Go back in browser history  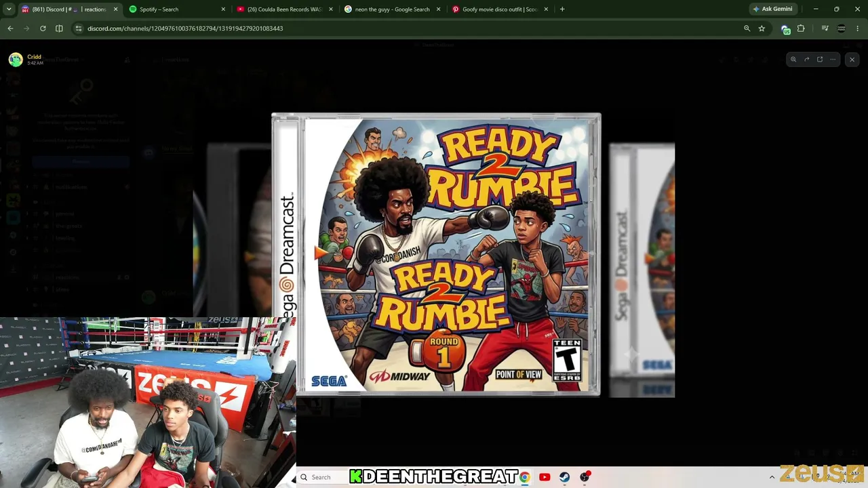[x=10, y=28]
